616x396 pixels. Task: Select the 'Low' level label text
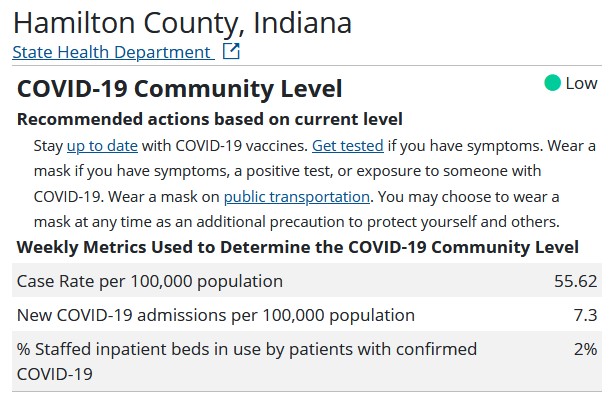pyautogui.click(x=581, y=83)
